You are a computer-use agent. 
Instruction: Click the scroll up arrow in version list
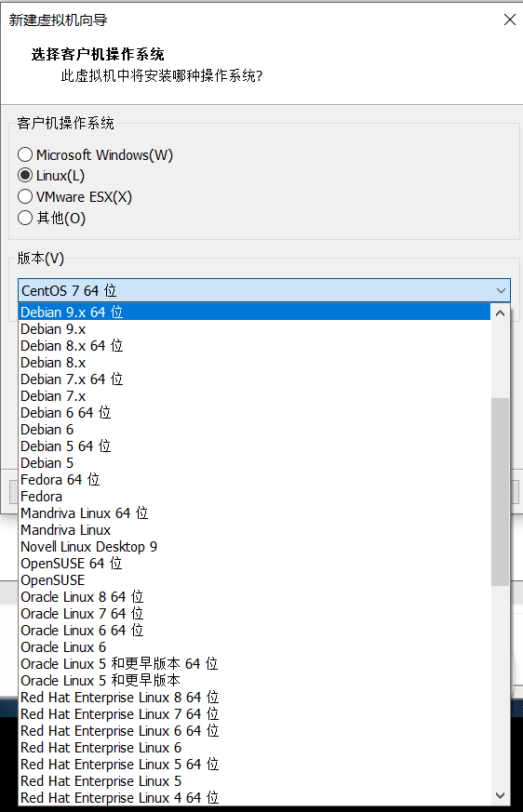point(500,313)
